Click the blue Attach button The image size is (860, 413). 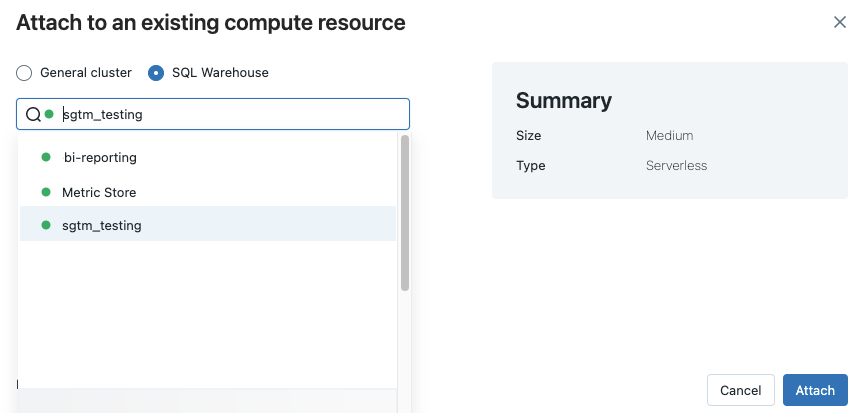pyautogui.click(x=815, y=390)
